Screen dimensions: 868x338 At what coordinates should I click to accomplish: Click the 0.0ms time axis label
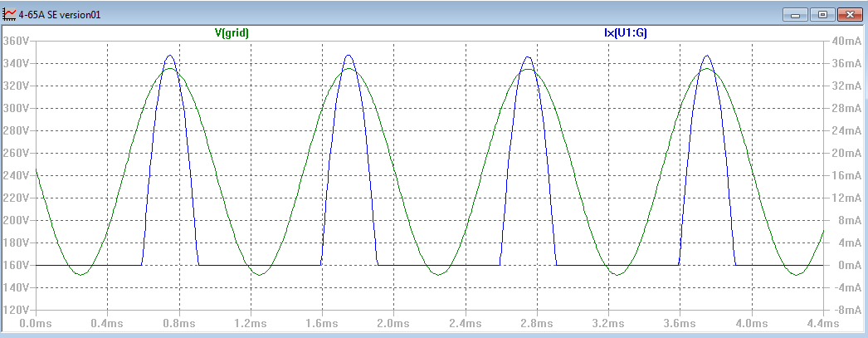point(36,322)
